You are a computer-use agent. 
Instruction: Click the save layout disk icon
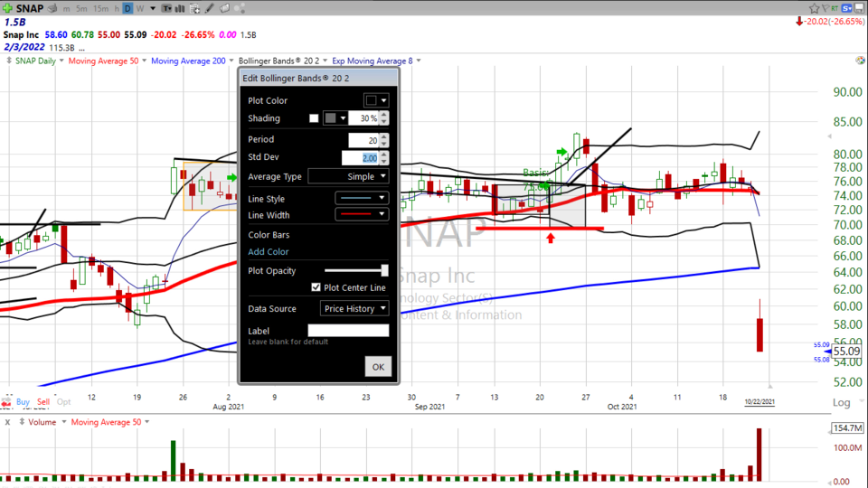point(860,8)
